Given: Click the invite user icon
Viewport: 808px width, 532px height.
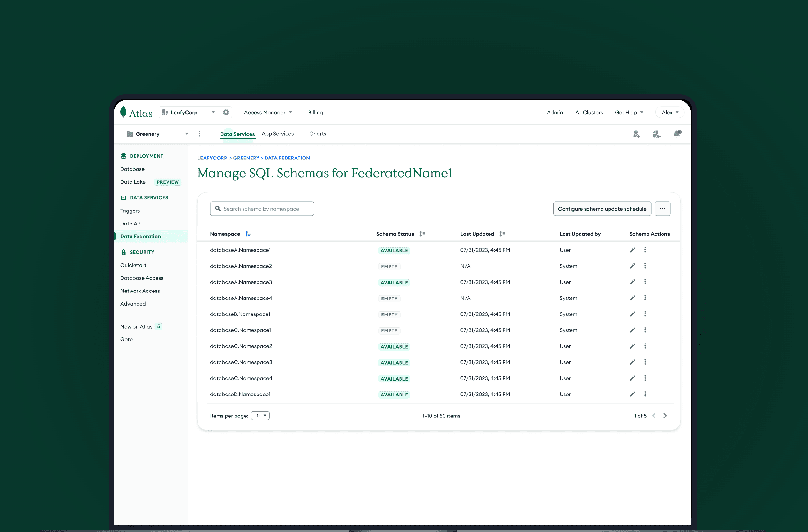Looking at the screenshot, I should pos(636,134).
